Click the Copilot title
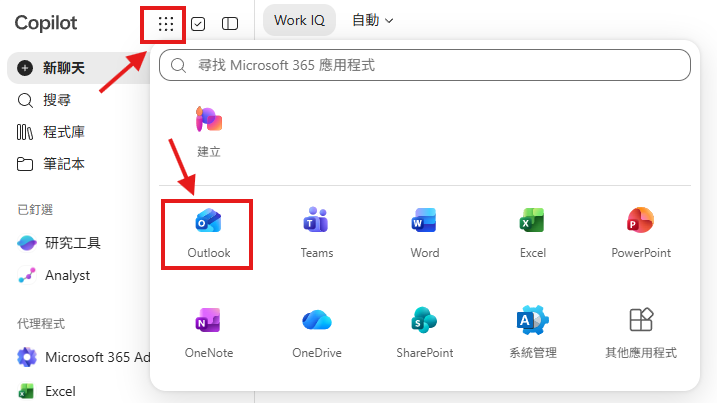 pyautogui.click(x=46, y=23)
